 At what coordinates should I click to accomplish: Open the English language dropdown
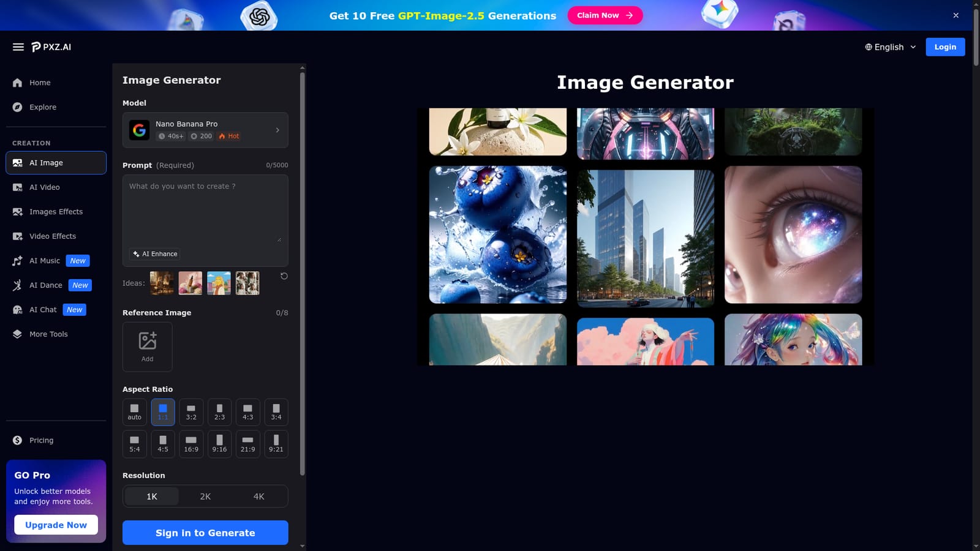point(891,47)
